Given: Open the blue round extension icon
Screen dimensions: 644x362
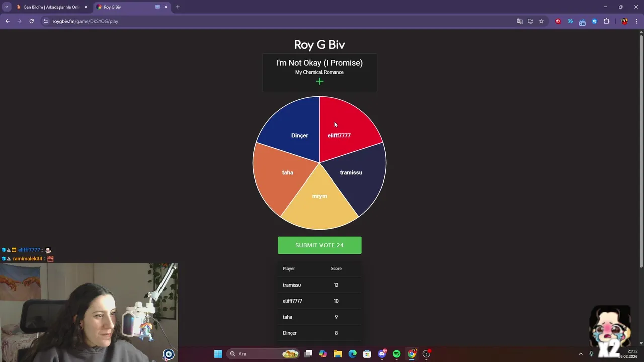Looking at the screenshot, I should (594, 21).
